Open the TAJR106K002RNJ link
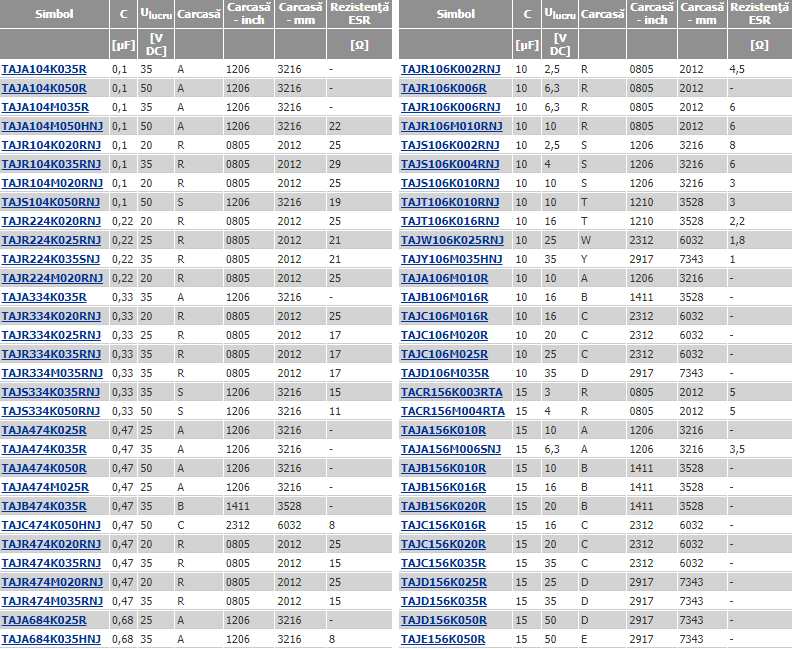Screen dimensions: 792x649 (451, 69)
